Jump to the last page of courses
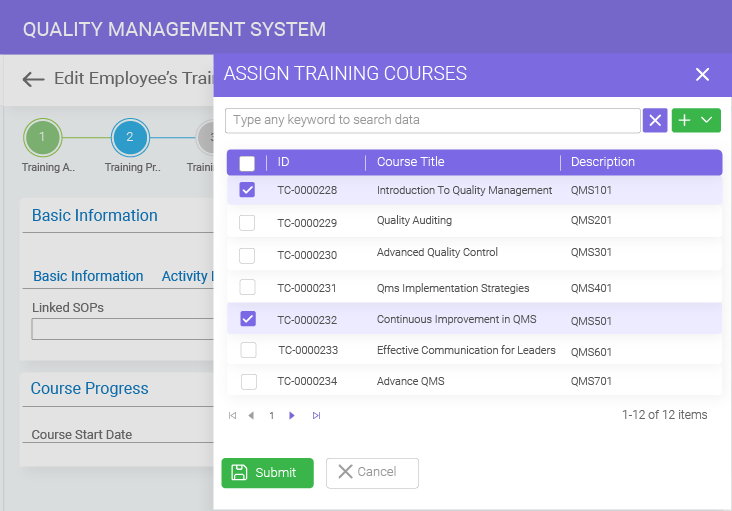Image resolution: width=732 pixels, height=511 pixels. [316, 415]
